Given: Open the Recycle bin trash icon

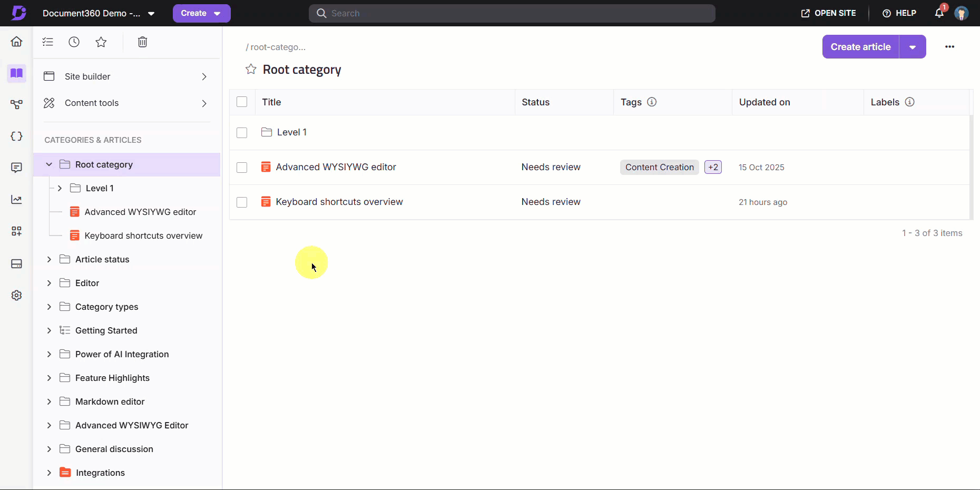Looking at the screenshot, I should [x=142, y=42].
